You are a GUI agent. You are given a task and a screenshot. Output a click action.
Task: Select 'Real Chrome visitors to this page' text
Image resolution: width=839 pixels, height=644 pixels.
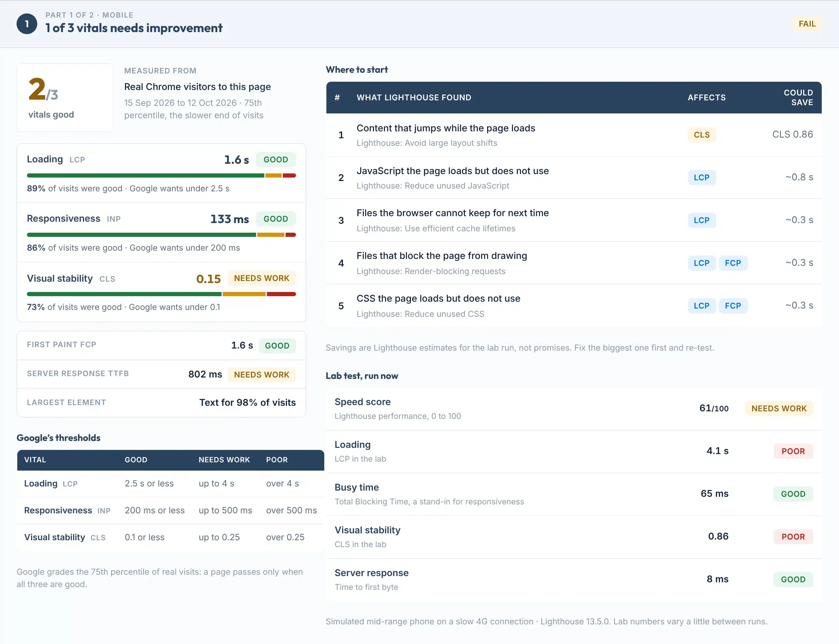[x=197, y=87]
